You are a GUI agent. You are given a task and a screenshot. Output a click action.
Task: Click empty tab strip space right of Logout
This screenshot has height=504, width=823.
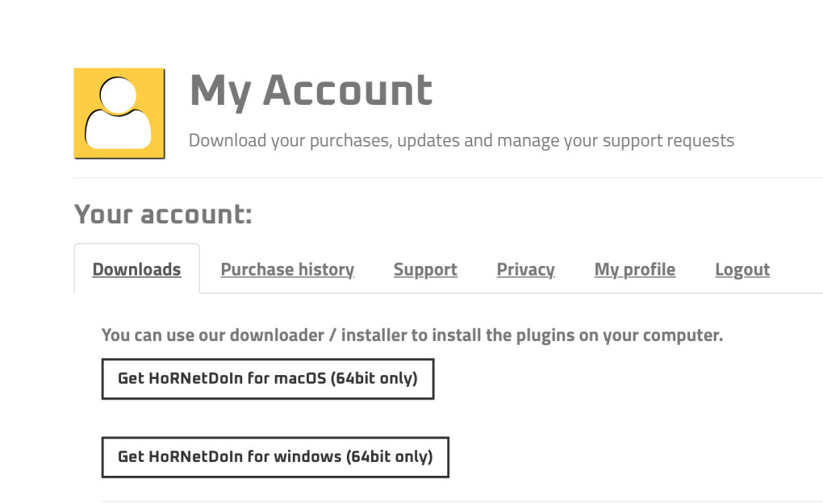(x=799, y=269)
